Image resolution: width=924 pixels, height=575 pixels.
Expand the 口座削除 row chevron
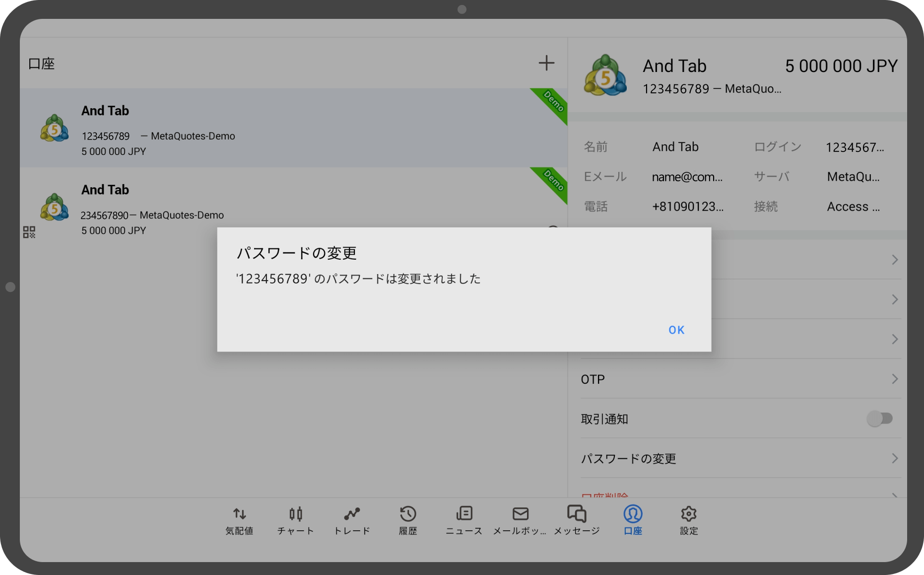coord(895,497)
